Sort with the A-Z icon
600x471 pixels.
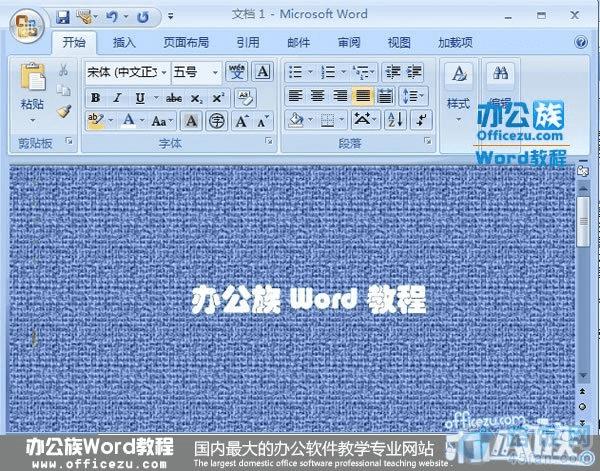[395, 120]
